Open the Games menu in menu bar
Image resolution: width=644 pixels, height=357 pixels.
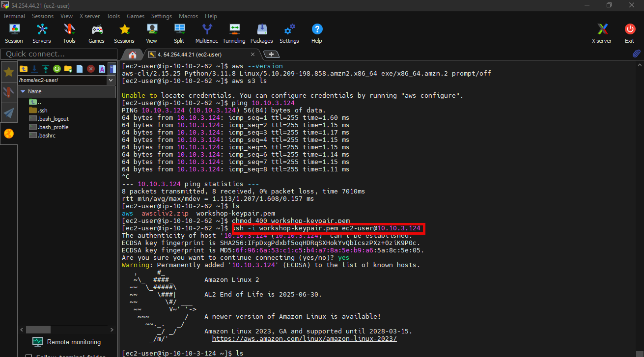click(136, 16)
